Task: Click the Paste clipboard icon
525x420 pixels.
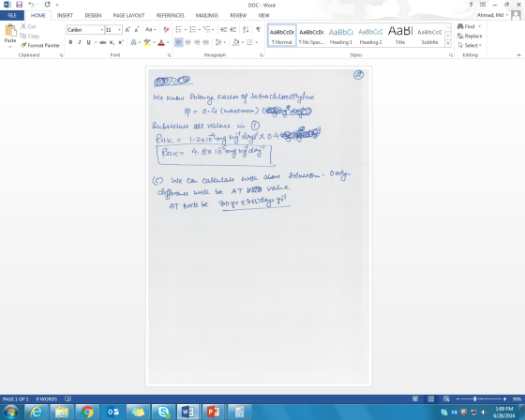Action: point(10,31)
